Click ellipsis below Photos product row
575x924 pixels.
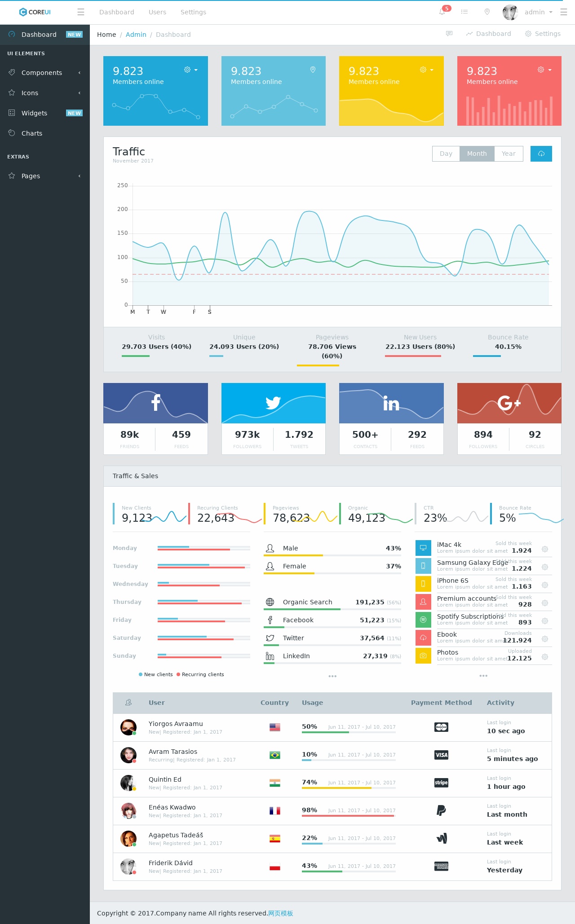coord(483,676)
